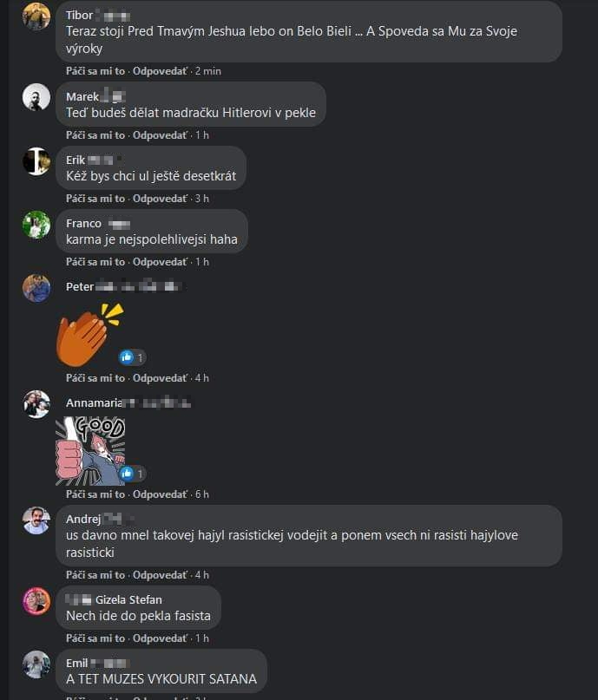The height and width of the screenshot is (700, 598).
Task: Open the Gizela Stefan name link
Action: [128, 599]
